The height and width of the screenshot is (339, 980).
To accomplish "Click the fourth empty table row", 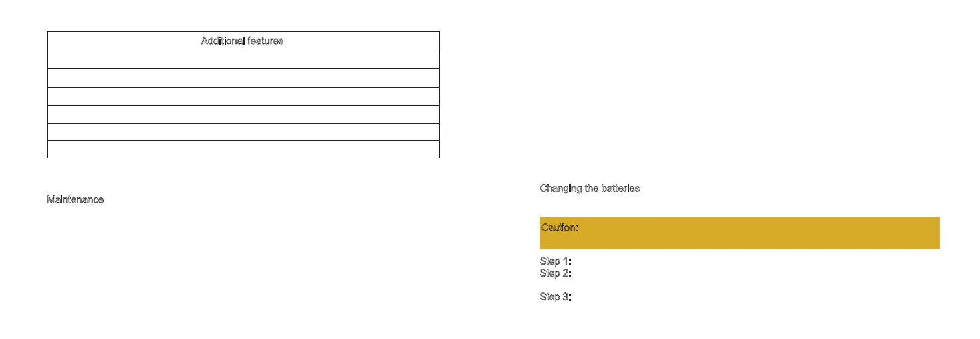I will (x=243, y=114).
